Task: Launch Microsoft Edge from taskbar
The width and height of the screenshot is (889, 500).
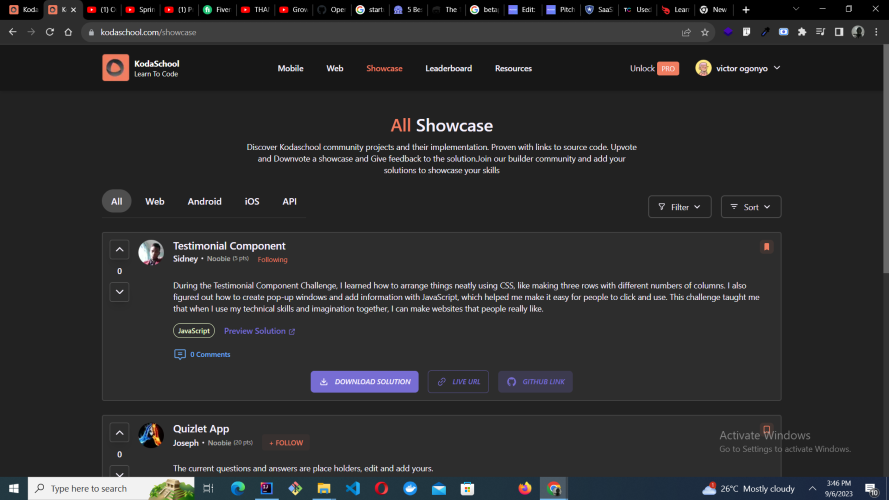Action: [238, 488]
